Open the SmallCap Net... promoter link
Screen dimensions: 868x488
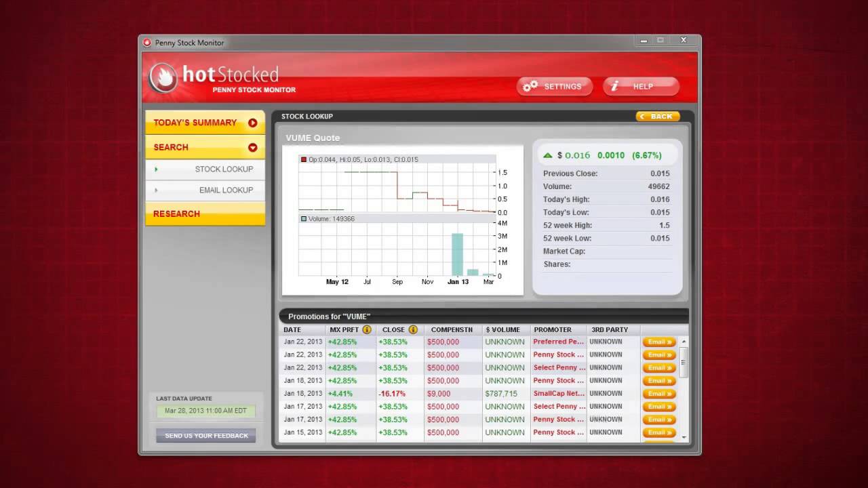559,394
